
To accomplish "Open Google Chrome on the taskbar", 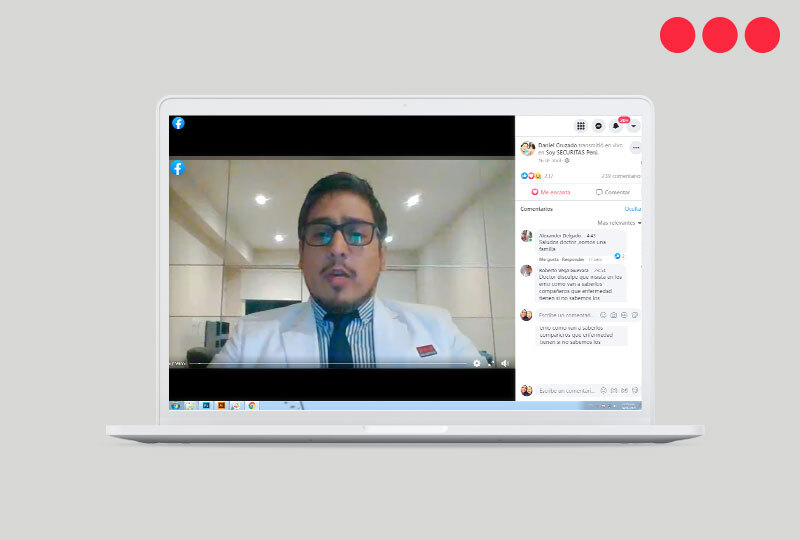I will 252,406.
